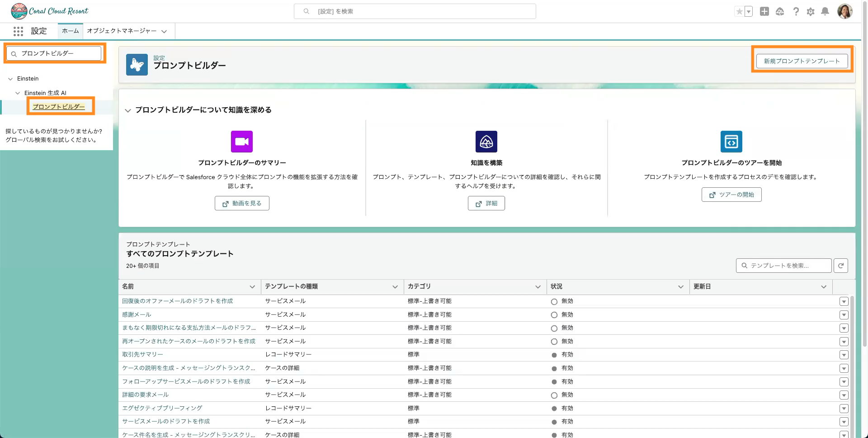Click inside the [設定] を検索 field
The height and width of the screenshot is (438, 868).
pos(415,11)
